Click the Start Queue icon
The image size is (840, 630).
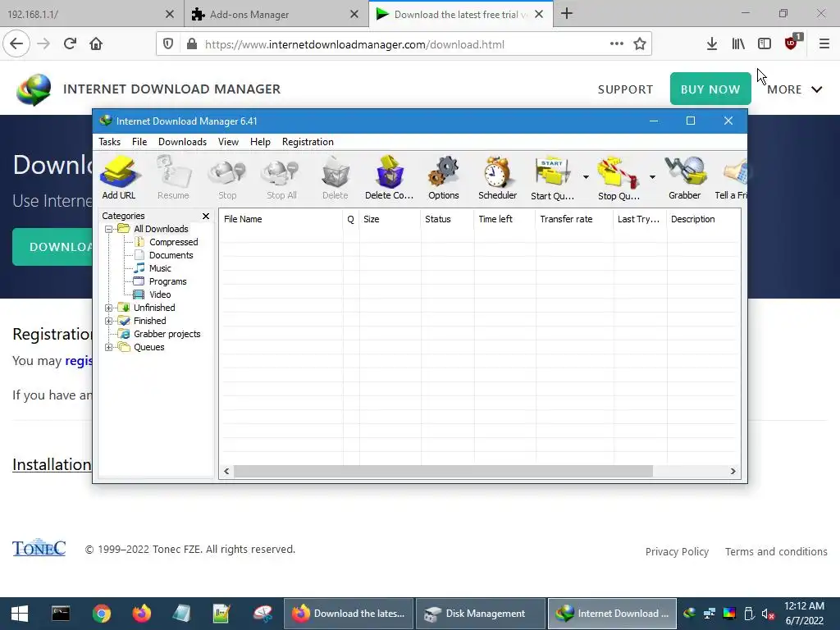[552, 178]
